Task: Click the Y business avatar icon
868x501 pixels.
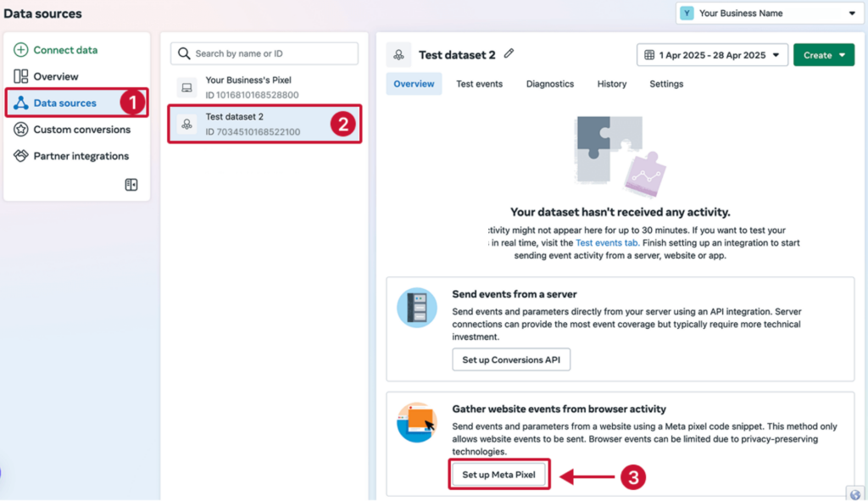Action: click(x=687, y=14)
